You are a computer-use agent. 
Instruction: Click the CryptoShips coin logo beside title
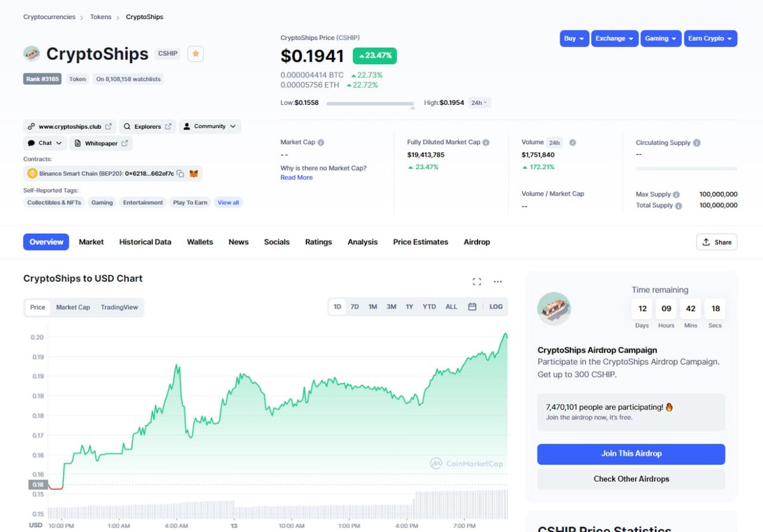click(32, 54)
